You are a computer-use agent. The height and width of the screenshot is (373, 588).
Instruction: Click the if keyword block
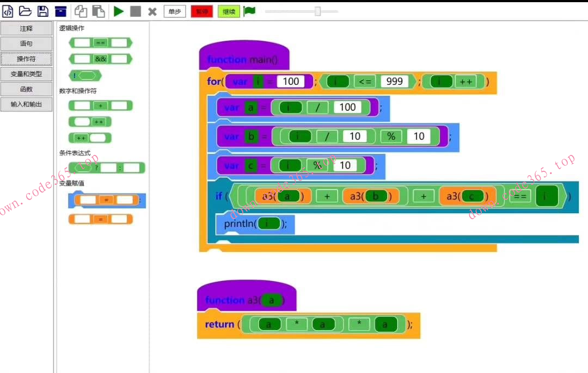(219, 196)
